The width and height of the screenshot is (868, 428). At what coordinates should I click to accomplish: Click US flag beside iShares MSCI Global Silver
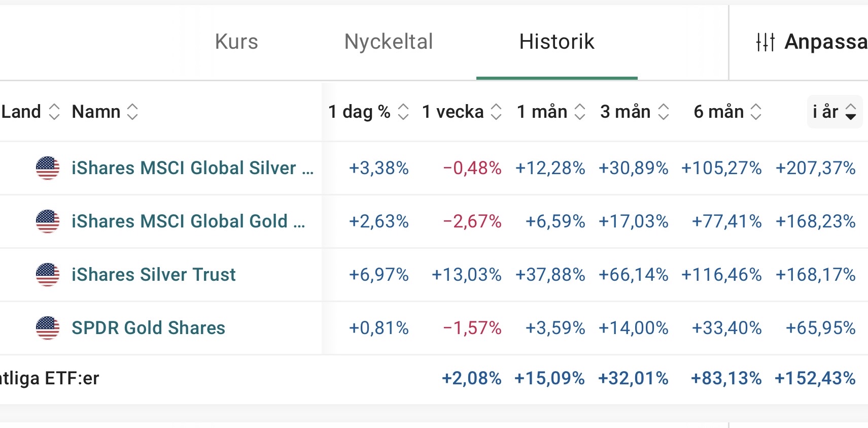coord(48,168)
